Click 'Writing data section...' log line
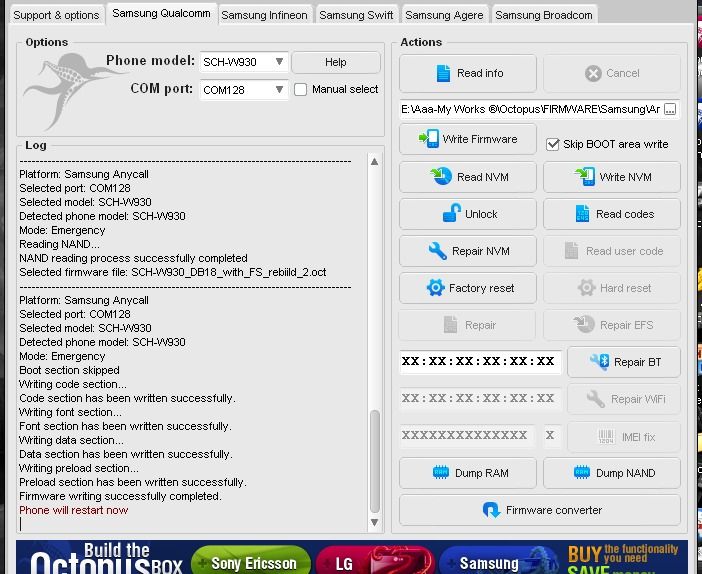The height and width of the screenshot is (574, 702). 71,440
